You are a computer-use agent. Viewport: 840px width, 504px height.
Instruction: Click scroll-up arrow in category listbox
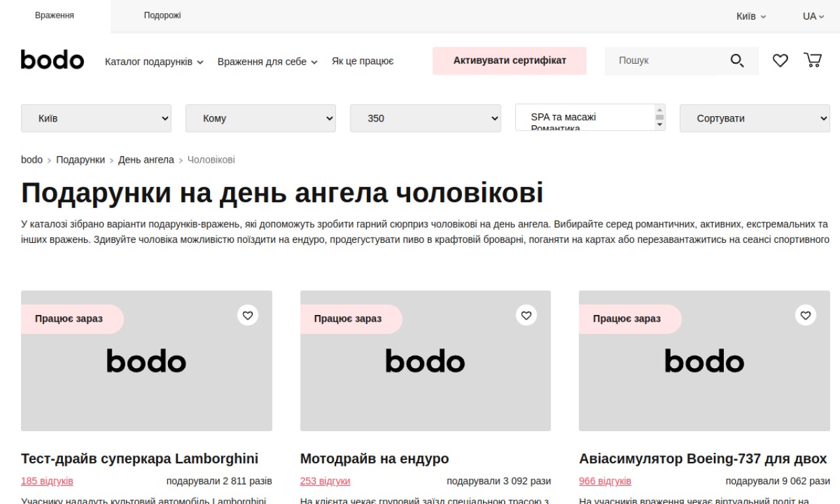[x=660, y=110]
